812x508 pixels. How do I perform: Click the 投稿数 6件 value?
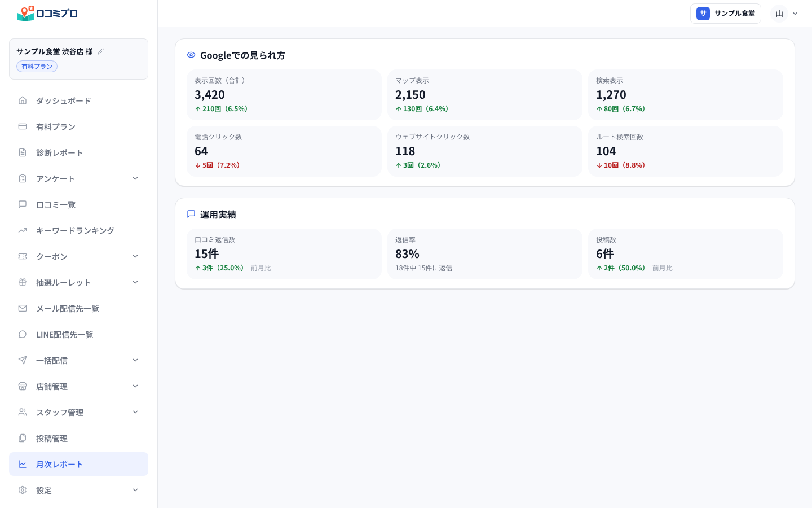[x=605, y=254]
